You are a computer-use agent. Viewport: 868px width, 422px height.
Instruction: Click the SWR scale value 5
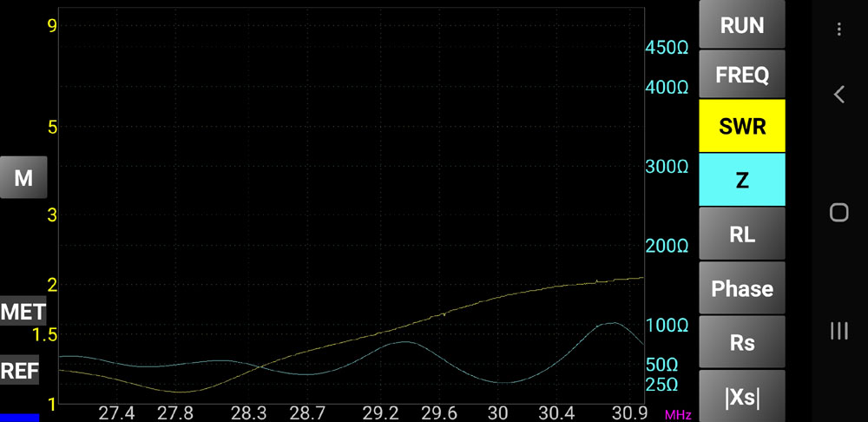point(52,127)
